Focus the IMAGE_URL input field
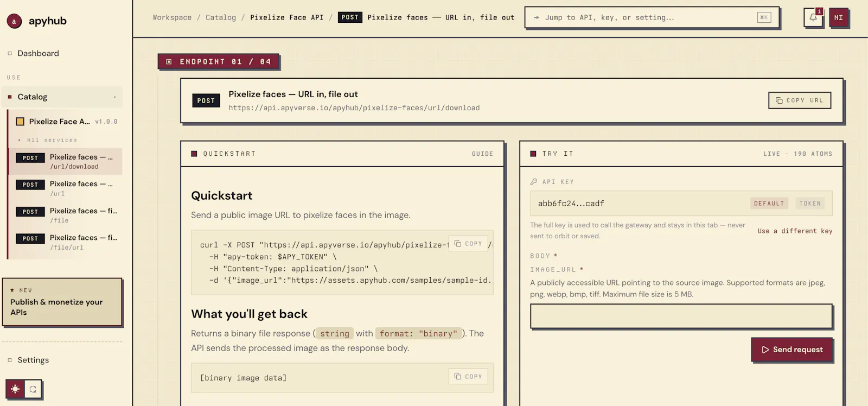The height and width of the screenshot is (406, 868). click(681, 316)
